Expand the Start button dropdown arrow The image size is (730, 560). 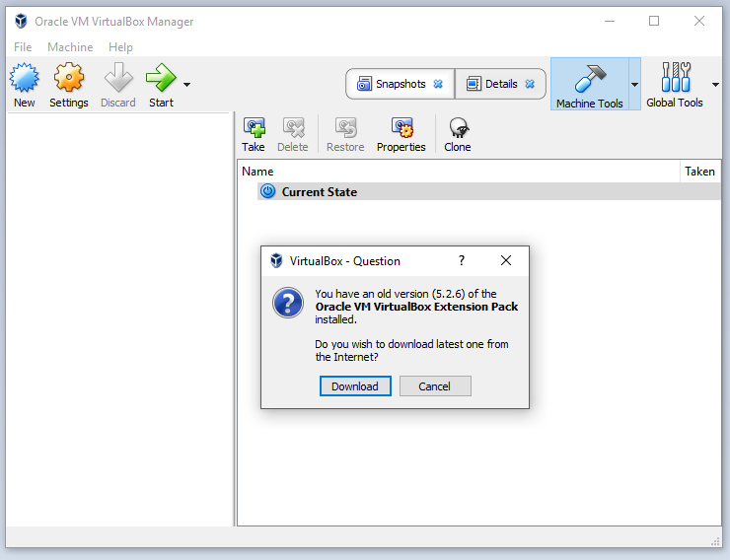click(x=186, y=85)
